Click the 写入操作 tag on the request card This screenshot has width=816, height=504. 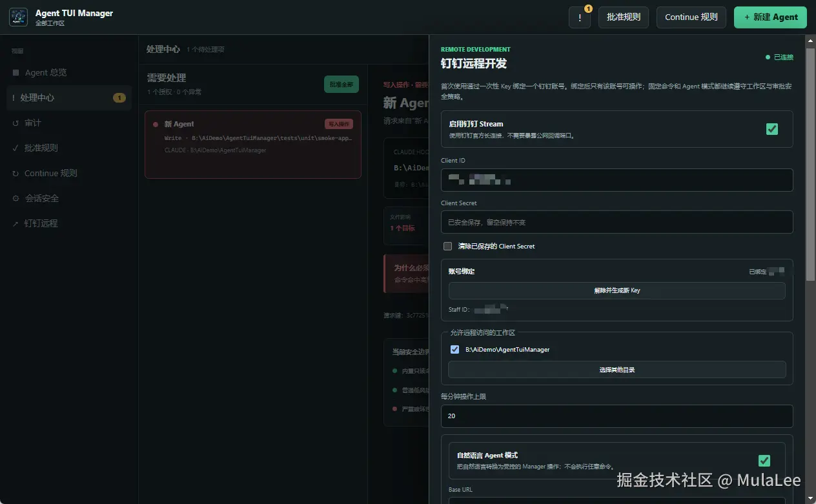click(x=339, y=124)
